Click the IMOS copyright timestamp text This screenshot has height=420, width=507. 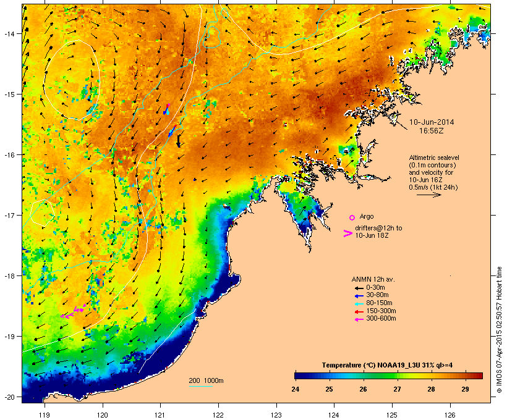(x=499, y=330)
